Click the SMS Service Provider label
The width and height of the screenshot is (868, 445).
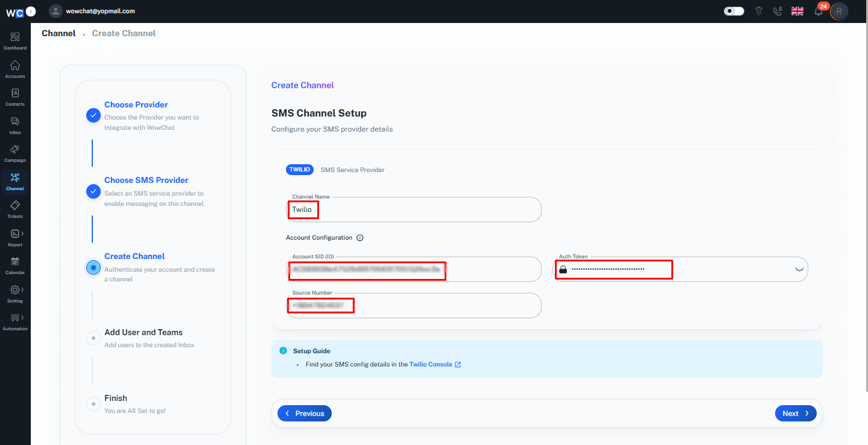(x=353, y=170)
